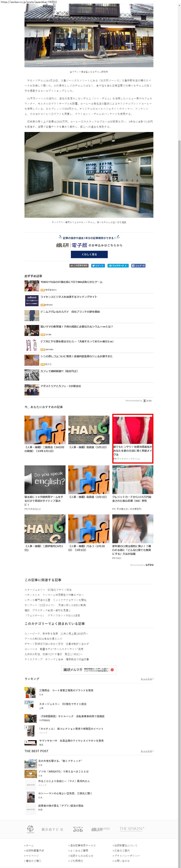Click the くわしく見る button
181x868 pixels.
point(89,254)
